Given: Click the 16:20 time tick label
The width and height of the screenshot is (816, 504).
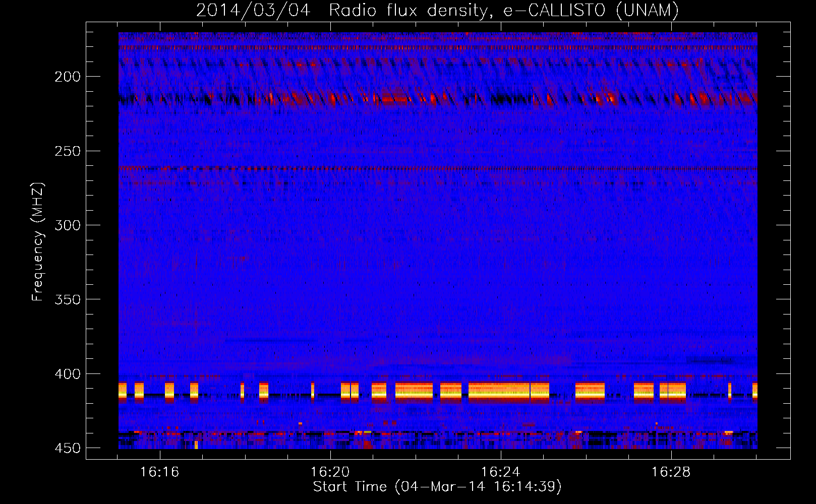Looking at the screenshot, I should point(330,472).
